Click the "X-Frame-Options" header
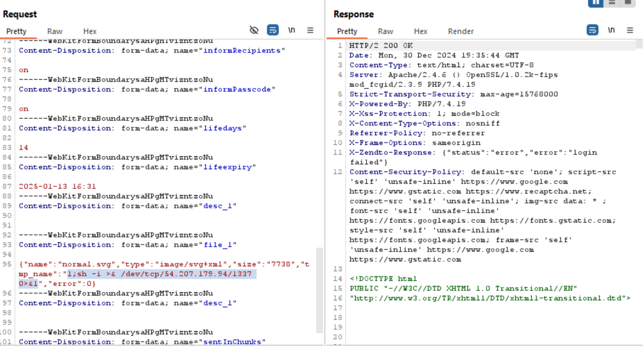 386,142
